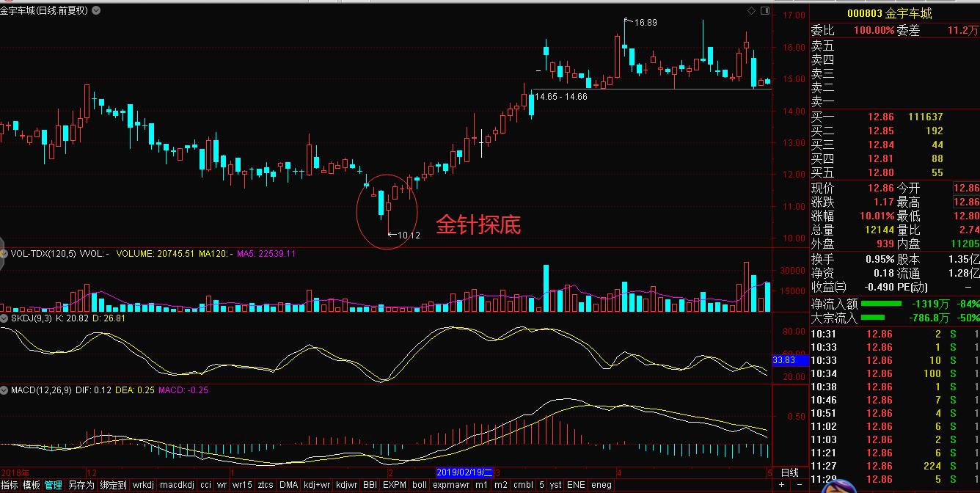Image resolution: width=980 pixels, height=493 pixels.
Task: Select the kdj+wr indicator tab
Action: click(x=317, y=485)
